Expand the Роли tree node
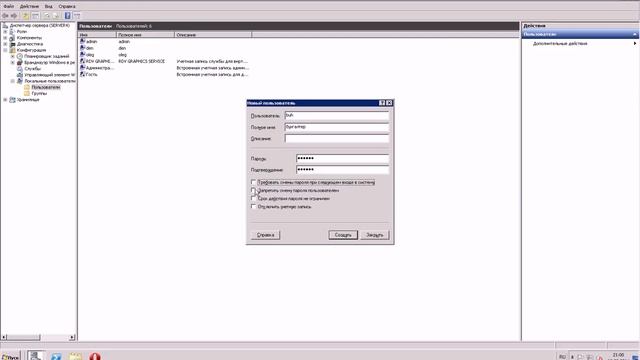 coord(5,31)
